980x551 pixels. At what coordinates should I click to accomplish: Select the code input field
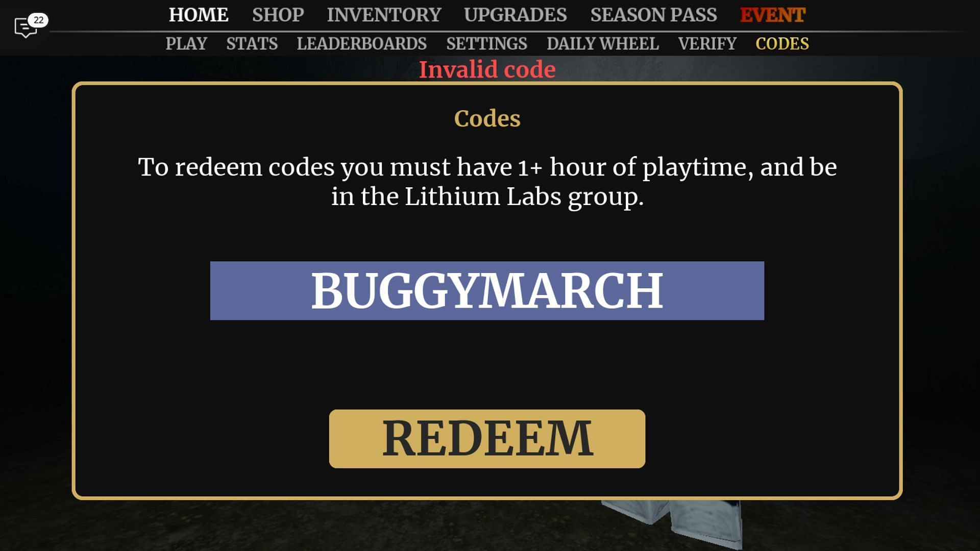(487, 291)
